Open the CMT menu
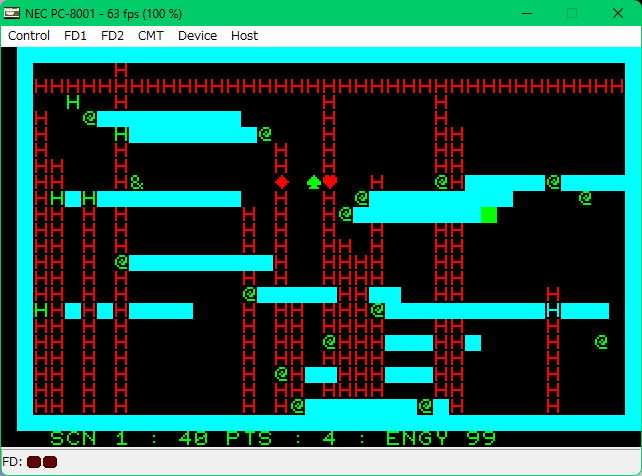 [x=150, y=36]
